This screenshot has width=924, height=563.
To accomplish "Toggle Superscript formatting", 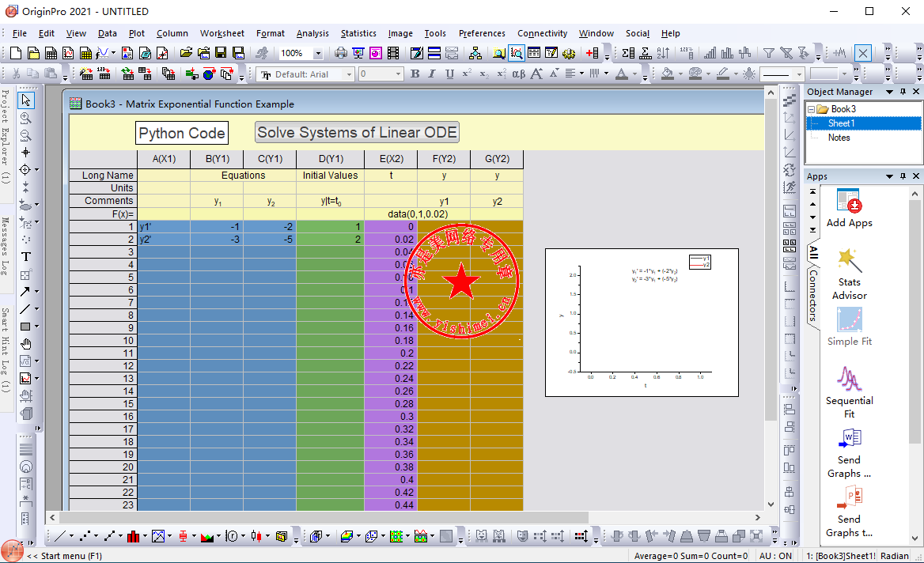I will tap(467, 74).
